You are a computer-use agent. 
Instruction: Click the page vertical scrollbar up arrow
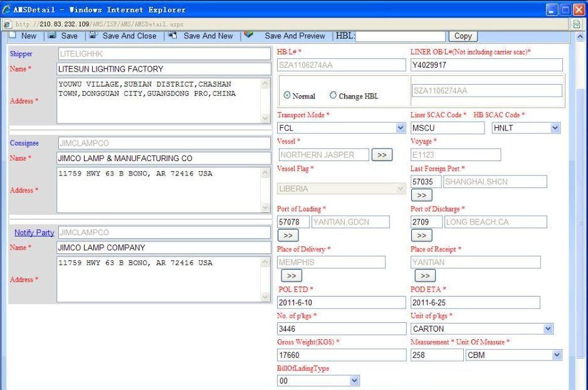(580, 37)
